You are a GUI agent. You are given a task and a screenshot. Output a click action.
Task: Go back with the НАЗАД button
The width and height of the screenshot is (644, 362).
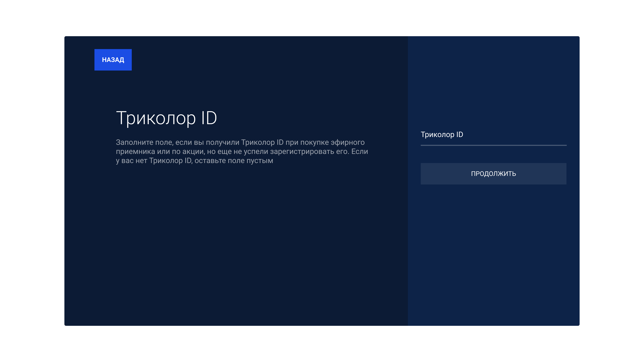pyautogui.click(x=113, y=60)
